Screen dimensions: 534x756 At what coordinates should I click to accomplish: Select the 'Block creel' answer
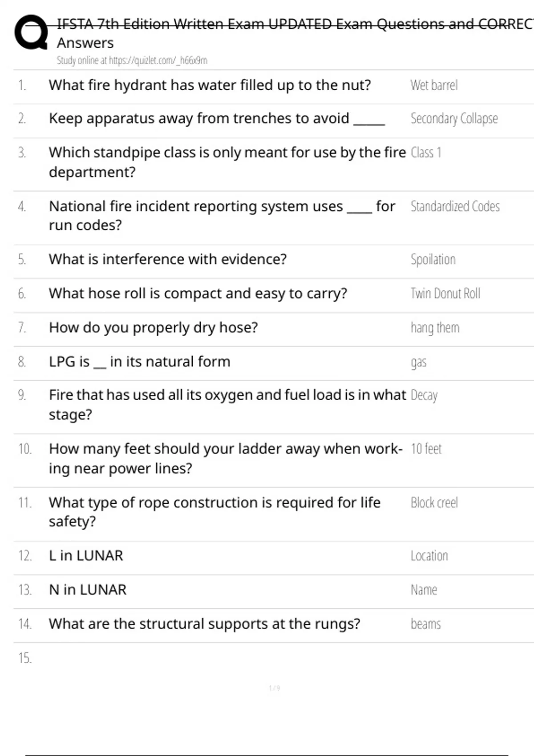click(434, 503)
